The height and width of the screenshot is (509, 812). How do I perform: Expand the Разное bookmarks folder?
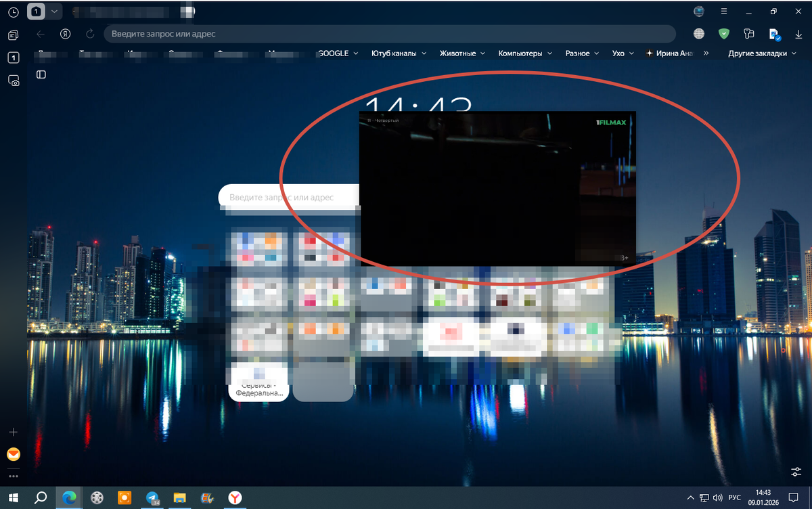(582, 53)
